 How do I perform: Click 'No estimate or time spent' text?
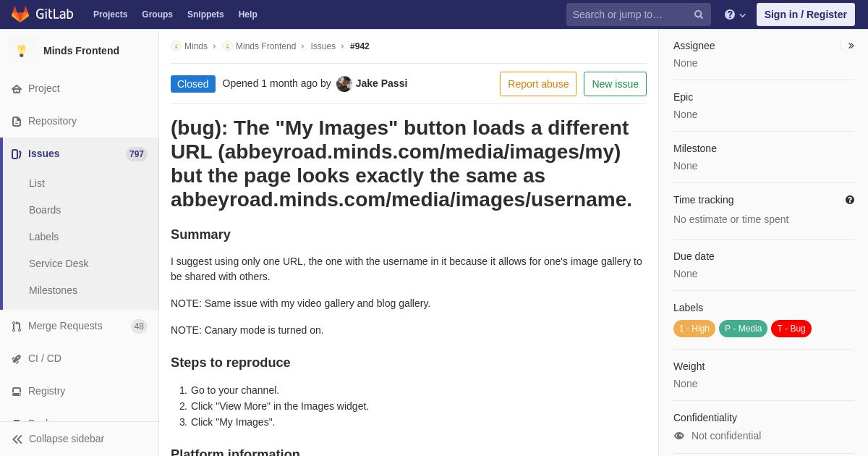731,219
